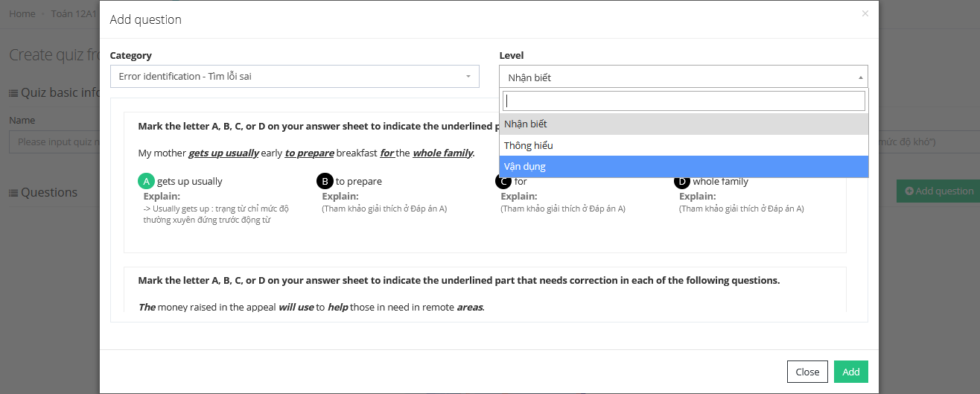
Task: Dismiss the Add question dialog with X
Action: (x=865, y=13)
